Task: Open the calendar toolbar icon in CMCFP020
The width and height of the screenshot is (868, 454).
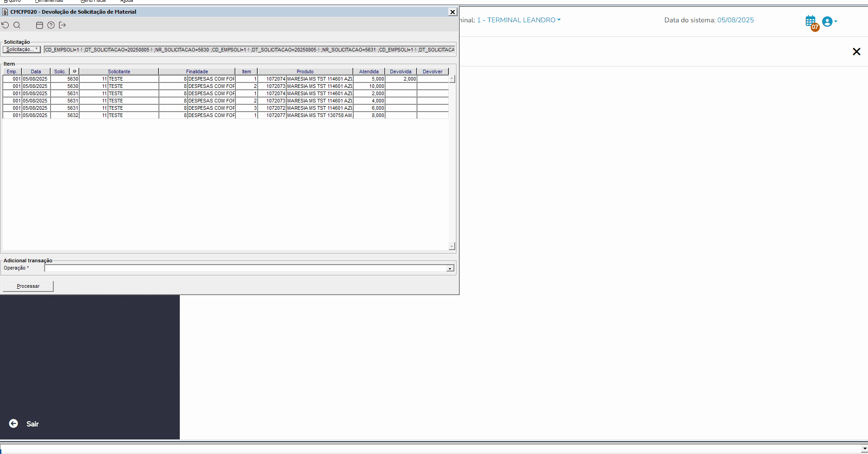Action: point(40,25)
